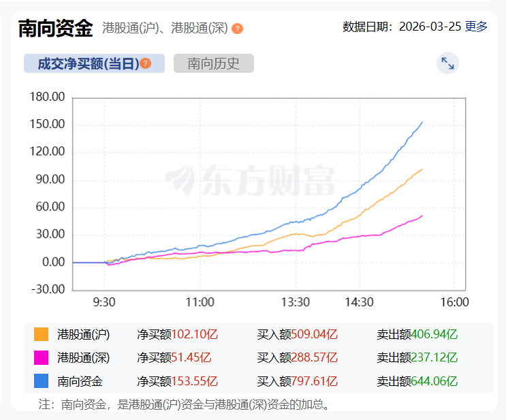Click net buy value 102.10亿
Image resolution: width=506 pixels, height=420 pixels.
pos(195,334)
